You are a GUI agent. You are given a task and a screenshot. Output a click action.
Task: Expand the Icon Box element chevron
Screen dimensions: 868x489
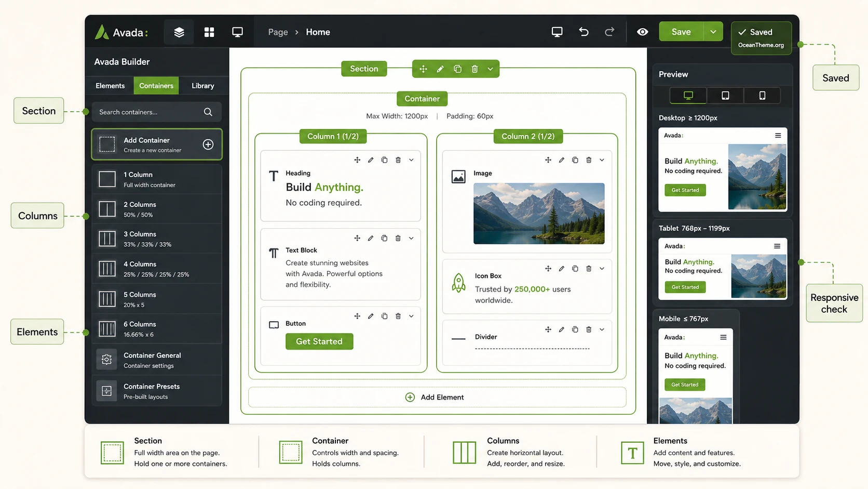(x=602, y=269)
